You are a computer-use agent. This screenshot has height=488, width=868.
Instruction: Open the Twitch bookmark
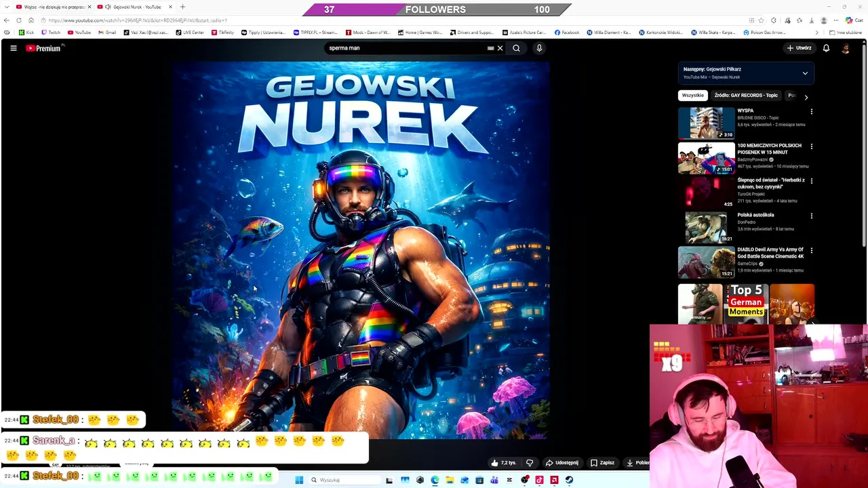tap(51, 33)
